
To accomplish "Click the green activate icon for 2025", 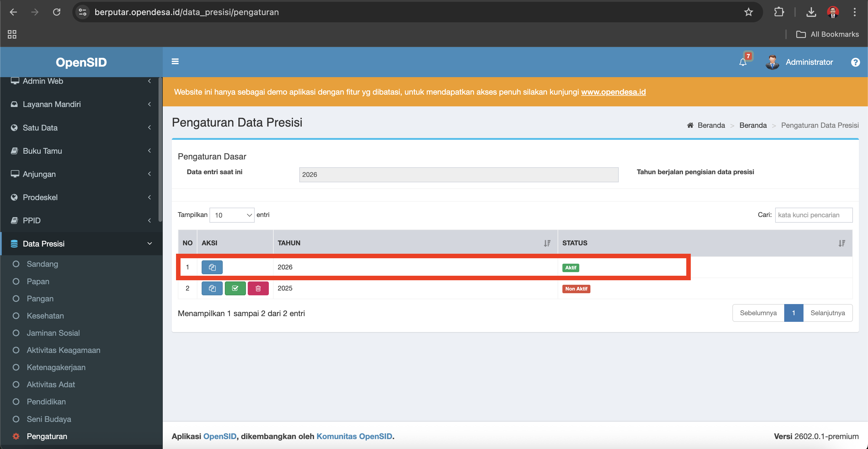I will pos(235,288).
